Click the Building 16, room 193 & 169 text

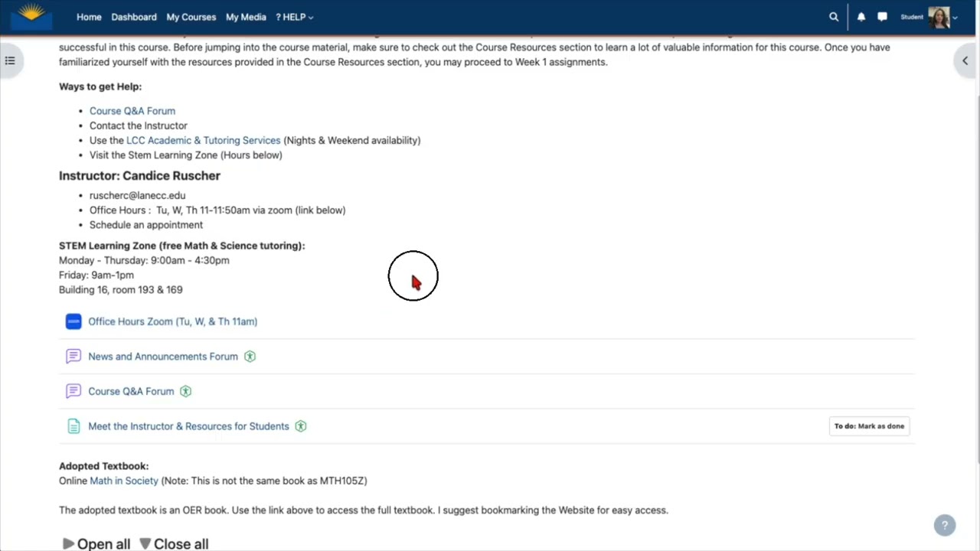click(121, 290)
